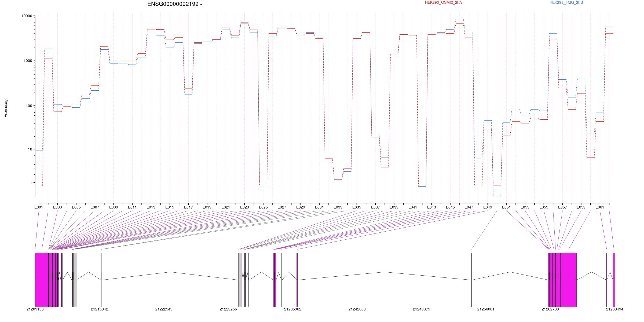Select exon label E039
This screenshot has width=644, height=322.
[x=394, y=207]
